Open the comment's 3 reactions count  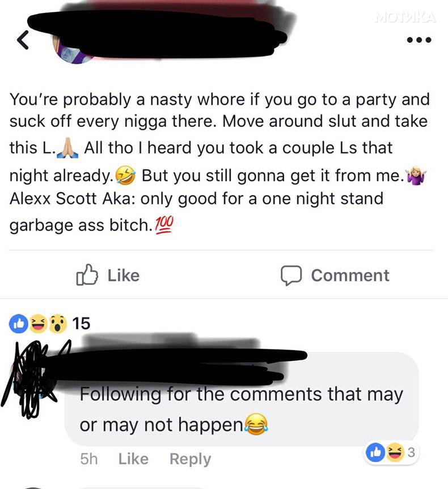point(411,452)
